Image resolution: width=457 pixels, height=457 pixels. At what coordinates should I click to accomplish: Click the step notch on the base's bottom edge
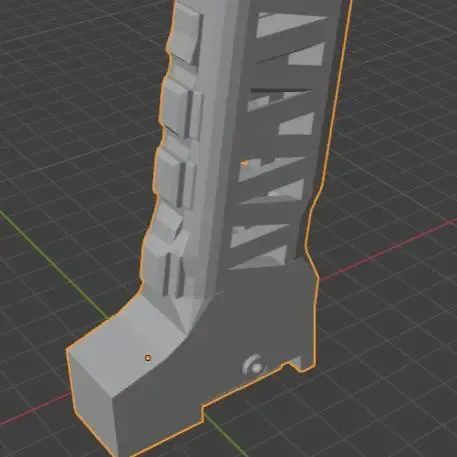[x=203, y=413]
